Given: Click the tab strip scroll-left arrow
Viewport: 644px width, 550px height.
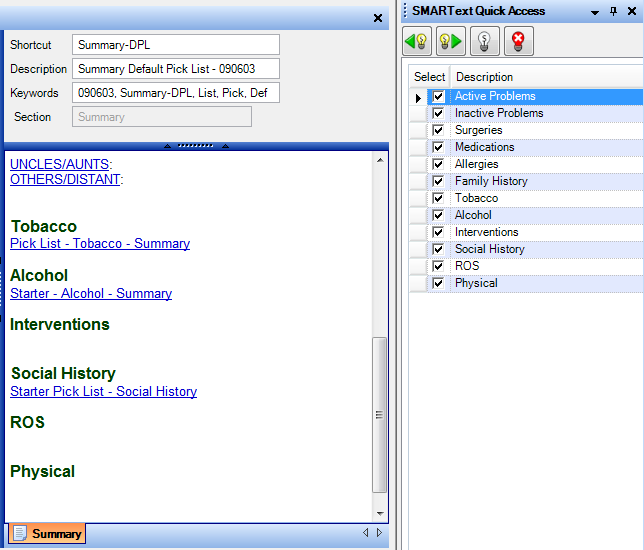Looking at the screenshot, I should tap(366, 533).
